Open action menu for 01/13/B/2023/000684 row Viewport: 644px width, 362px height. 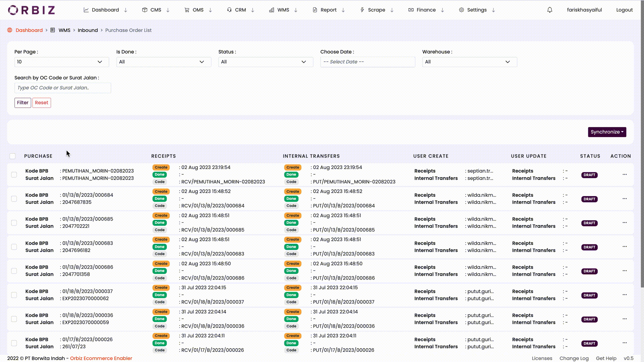pyautogui.click(x=625, y=199)
